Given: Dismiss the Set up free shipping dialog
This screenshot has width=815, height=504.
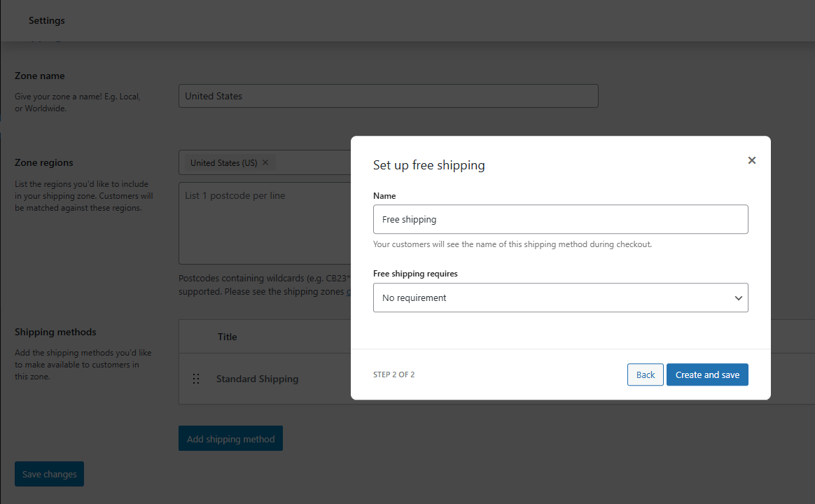Looking at the screenshot, I should pos(751,160).
